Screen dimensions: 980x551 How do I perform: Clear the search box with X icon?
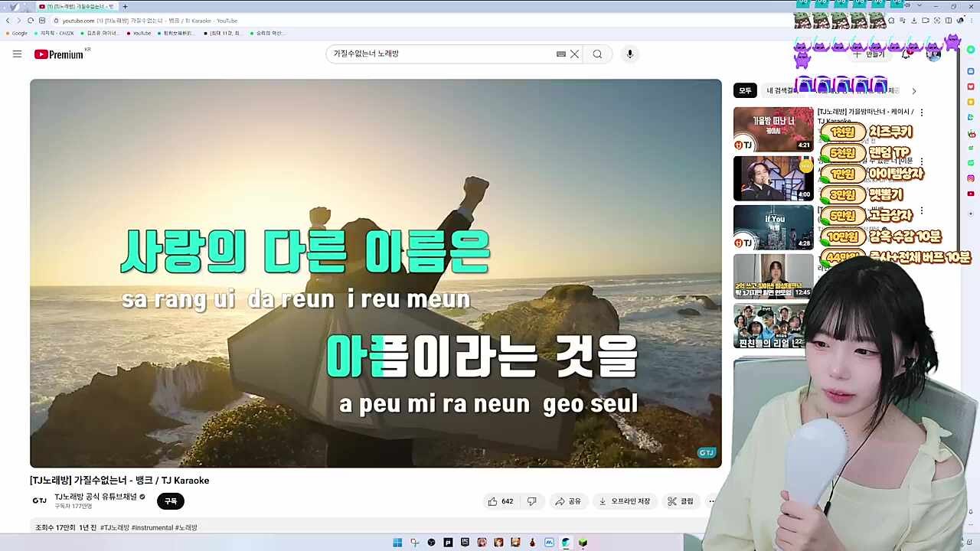574,54
